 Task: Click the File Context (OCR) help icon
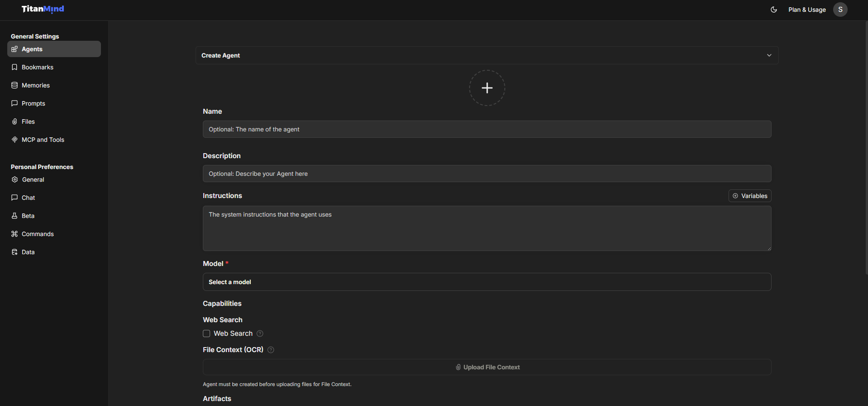pos(271,350)
